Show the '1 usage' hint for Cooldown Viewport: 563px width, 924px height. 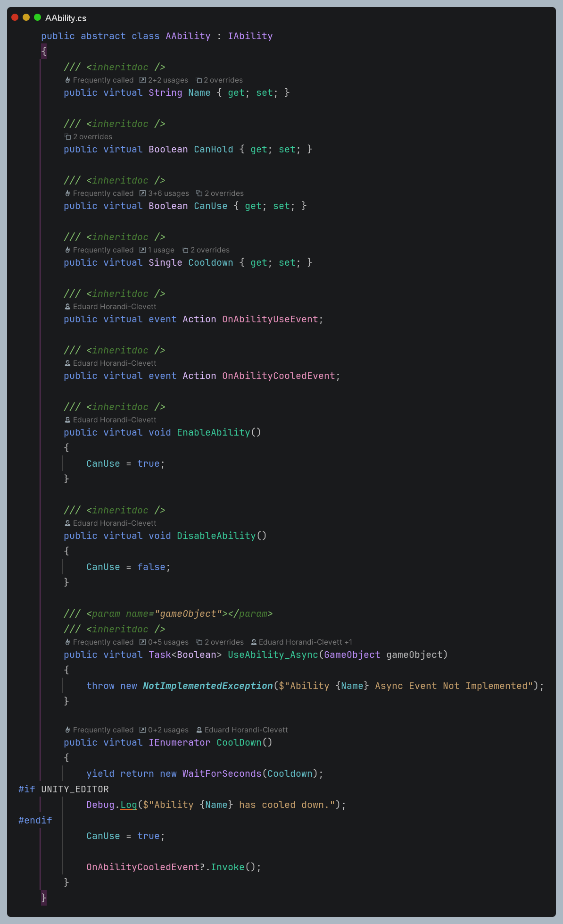[161, 250]
